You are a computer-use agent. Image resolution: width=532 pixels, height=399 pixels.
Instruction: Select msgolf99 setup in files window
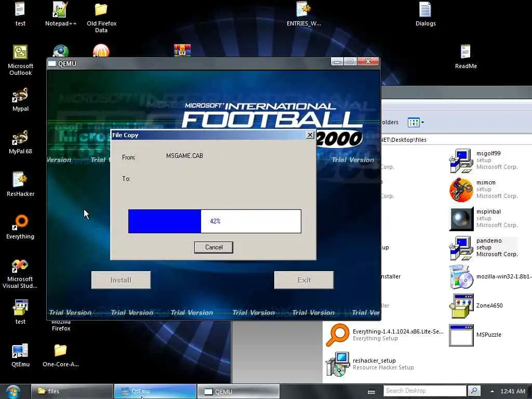[484, 160]
